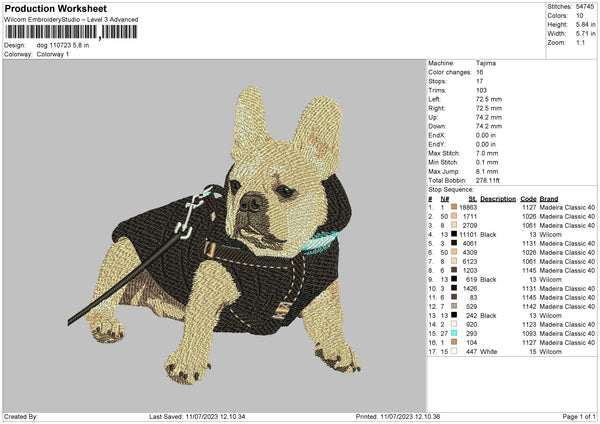Screen dimensions: 600x424
Task: Click the barcode under the worksheet title
Action: click(x=69, y=33)
